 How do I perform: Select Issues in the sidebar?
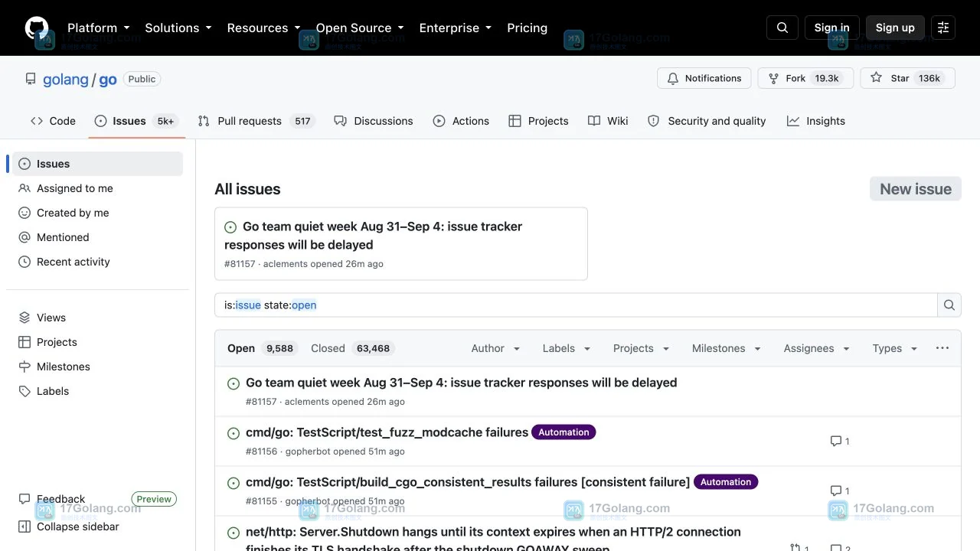(97, 164)
